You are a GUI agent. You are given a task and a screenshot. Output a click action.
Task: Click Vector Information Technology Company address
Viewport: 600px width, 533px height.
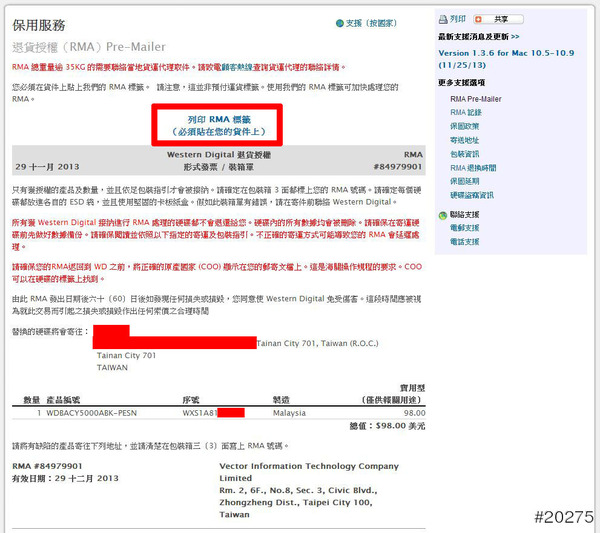tap(309, 490)
